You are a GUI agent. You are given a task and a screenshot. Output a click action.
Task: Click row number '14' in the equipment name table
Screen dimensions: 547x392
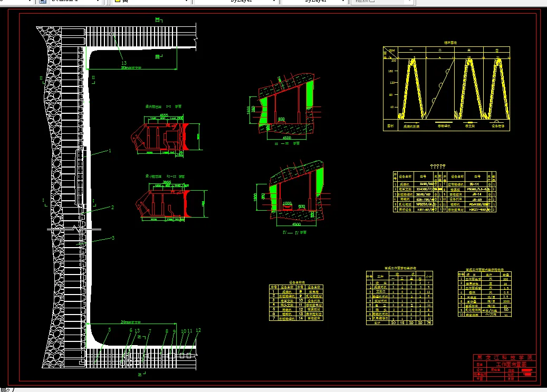[x=301, y=318]
